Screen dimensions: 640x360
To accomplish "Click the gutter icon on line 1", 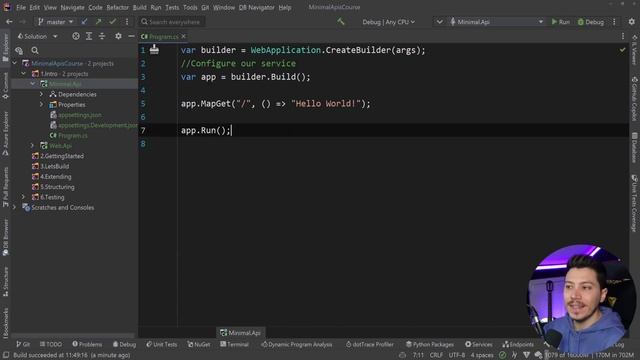I will tap(154, 49).
